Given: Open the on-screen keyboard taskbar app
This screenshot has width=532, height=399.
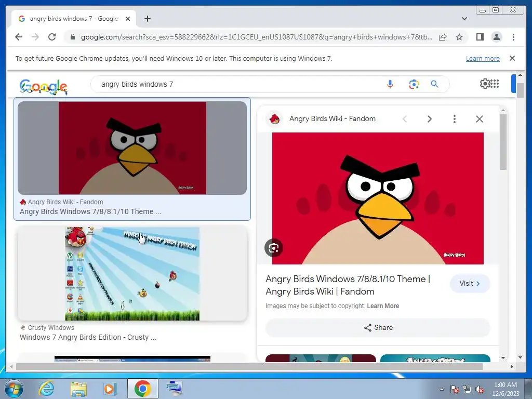Looking at the screenshot, I should (x=175, y=389).
